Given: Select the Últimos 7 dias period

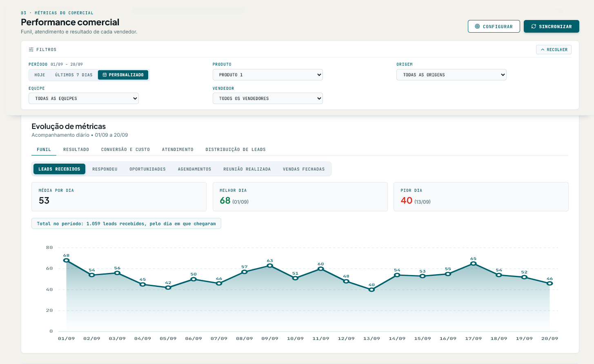Looking at the screenshot, I should coord(74,75).
